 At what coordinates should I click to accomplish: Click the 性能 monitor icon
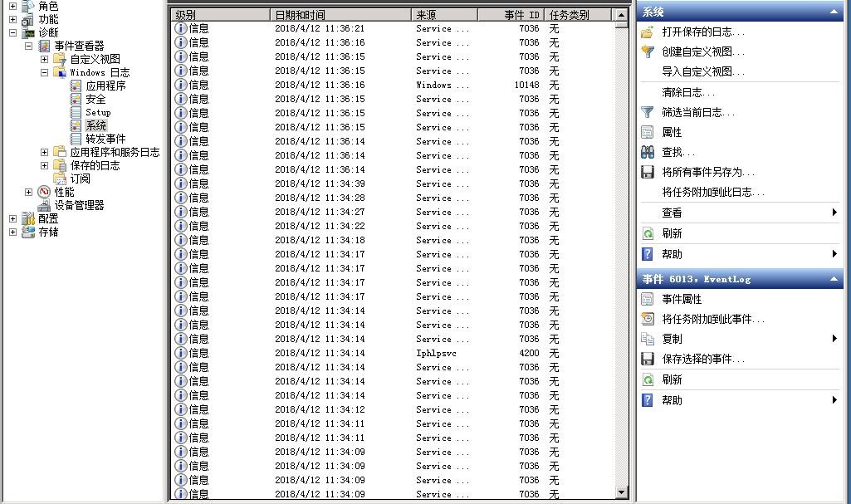point(44,192)
